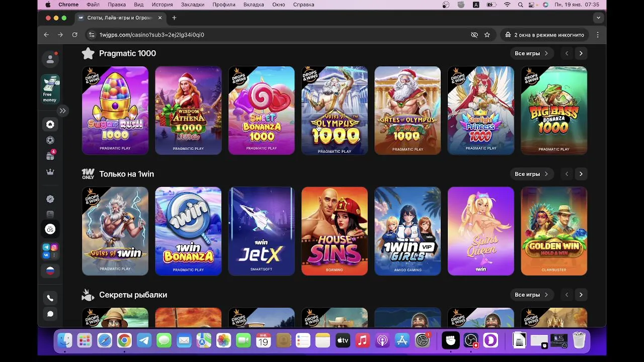The height and width of the screenshot is (362, 644).
Task: Open 'Все игры' for Pragmatic 1000
Action: point(531,53)
